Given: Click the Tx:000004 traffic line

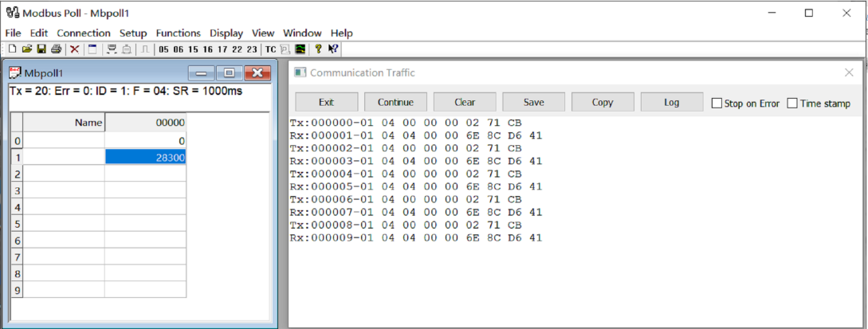Looking at the screenshot, I should 406,174.
